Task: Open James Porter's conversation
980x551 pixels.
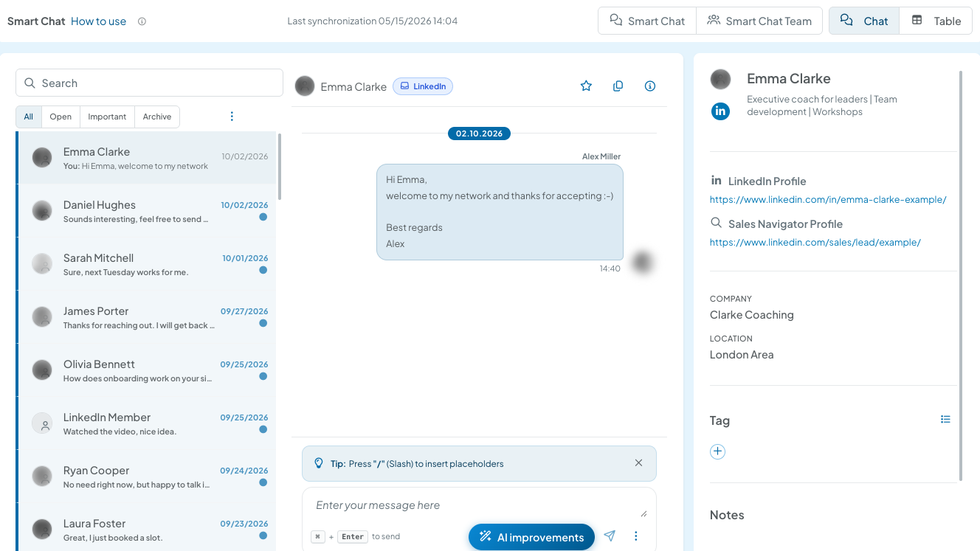Action: pos(146,317)
